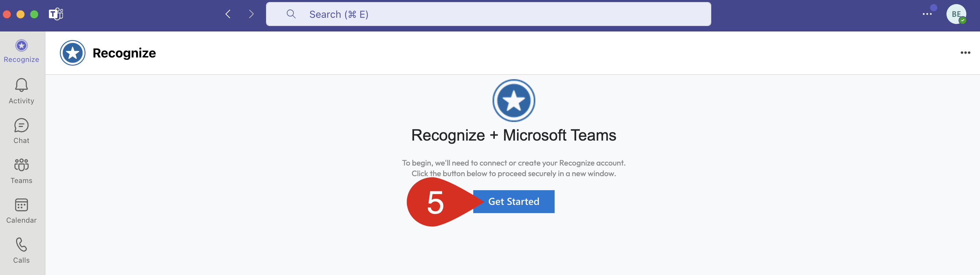Click the Microsoft Teams logo icon

pos(56,14)
